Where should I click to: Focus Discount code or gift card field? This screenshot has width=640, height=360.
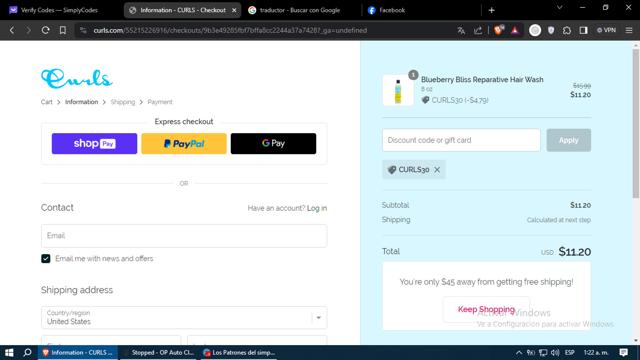coord(461,140)
